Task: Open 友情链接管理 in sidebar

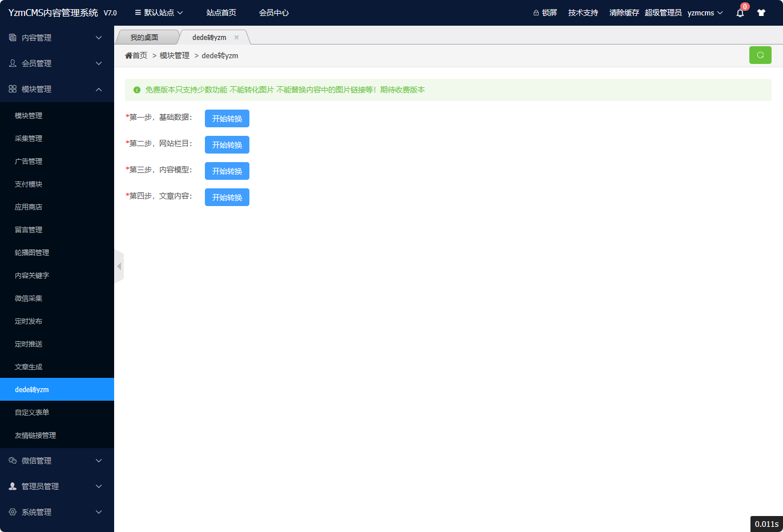Action: (x=57, y=435)
